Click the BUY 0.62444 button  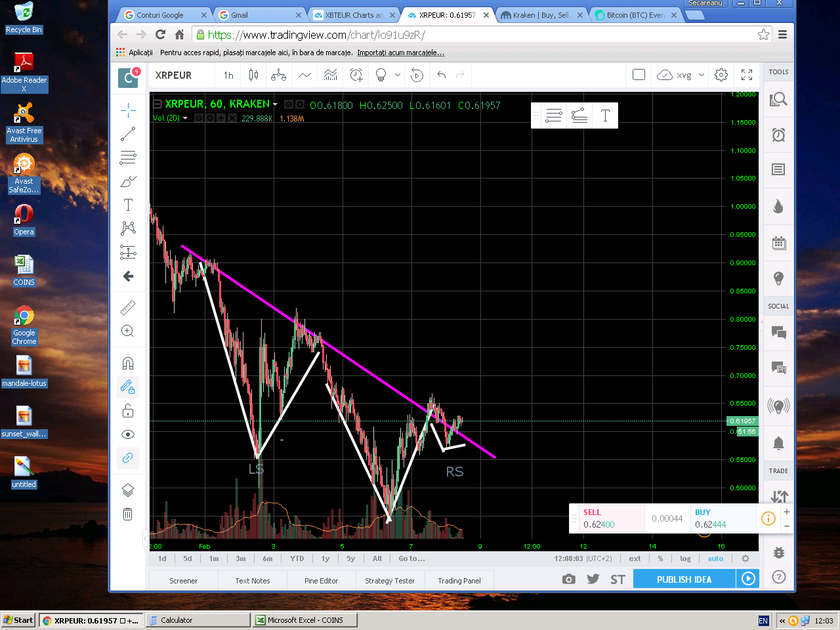click(722, 518)
